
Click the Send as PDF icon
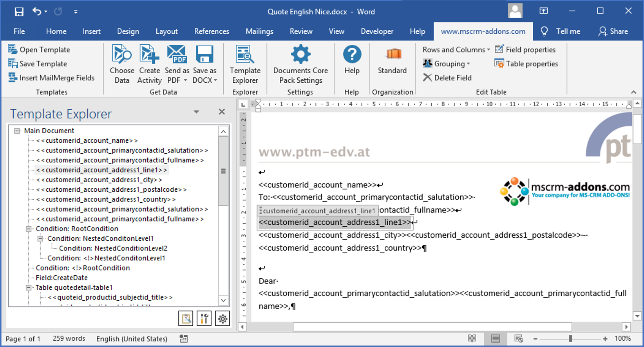(177, 54)
